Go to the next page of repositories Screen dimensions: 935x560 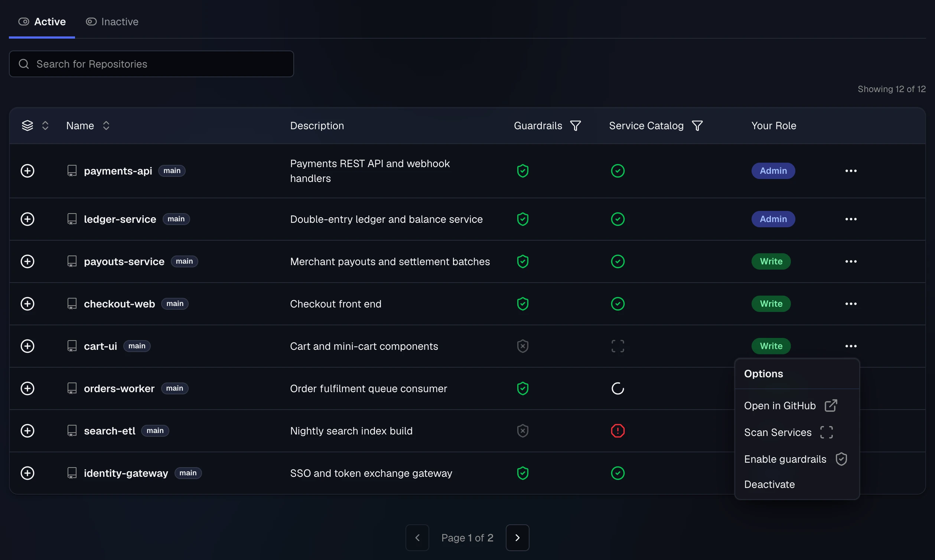[517, 537]
